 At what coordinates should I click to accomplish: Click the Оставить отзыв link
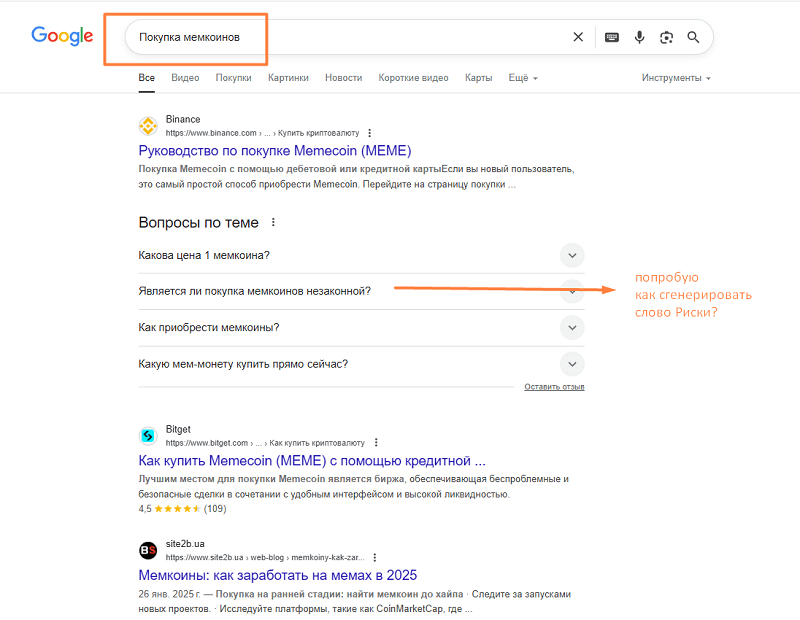554,387
